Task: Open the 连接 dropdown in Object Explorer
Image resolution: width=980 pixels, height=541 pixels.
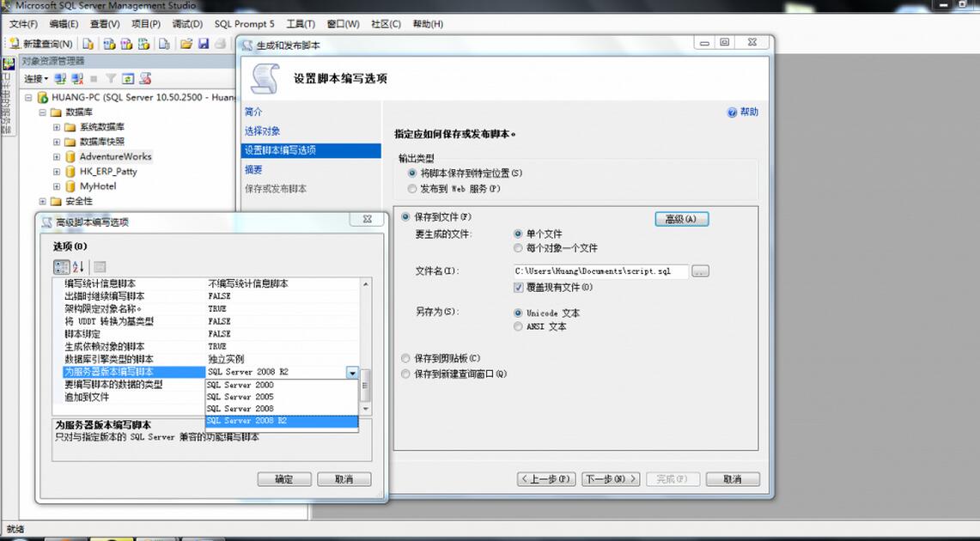Action: pos(36,79)
